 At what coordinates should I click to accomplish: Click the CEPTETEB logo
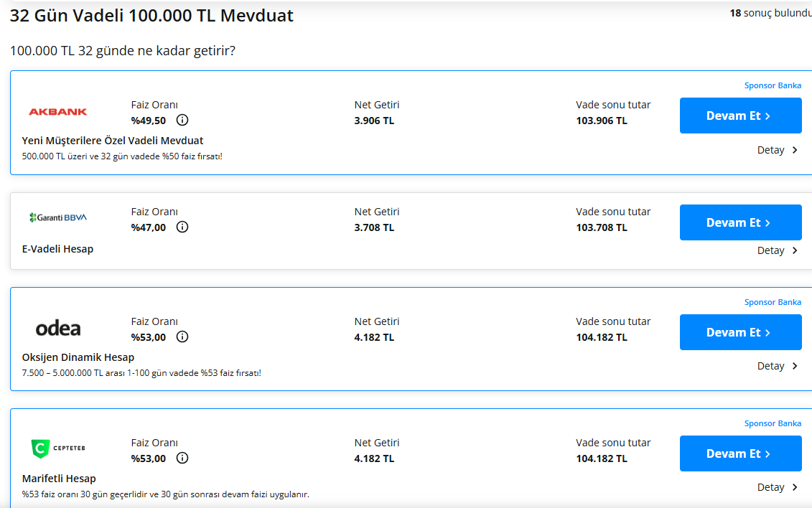click(x=58, y=448)
